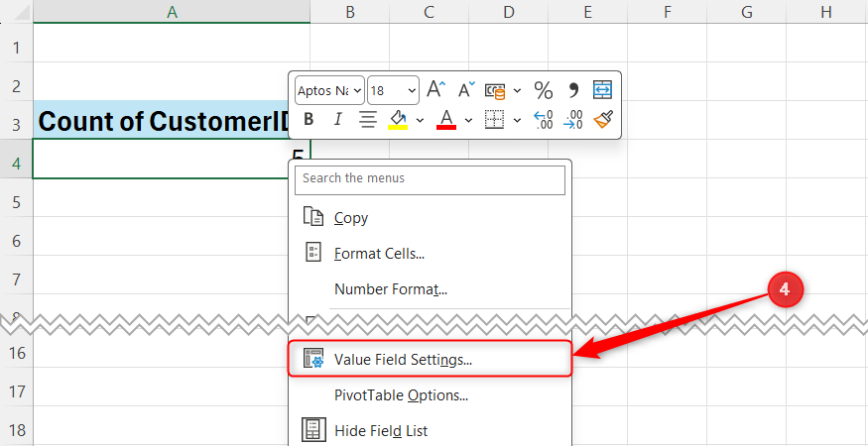Open the font size dropdown
Viewport: 868px width, 446px height.
(x=412, y=91)
